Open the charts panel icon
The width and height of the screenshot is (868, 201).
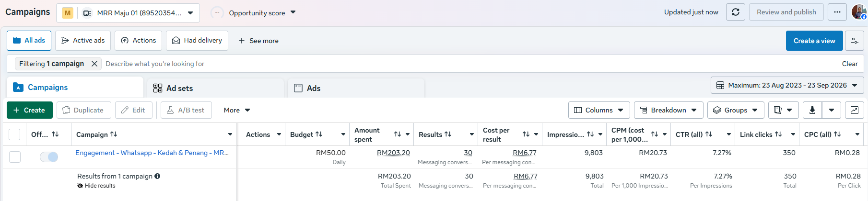point(854,110)
